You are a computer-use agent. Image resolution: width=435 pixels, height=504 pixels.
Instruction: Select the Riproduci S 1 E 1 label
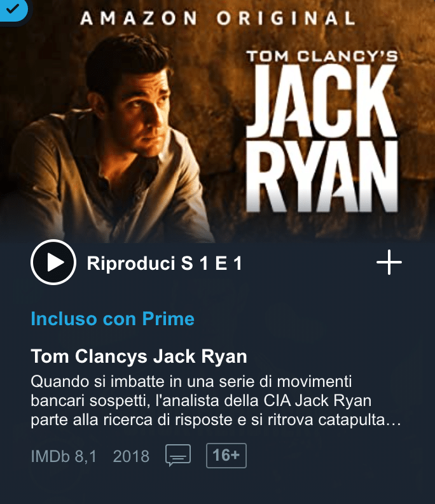point(164,263)
